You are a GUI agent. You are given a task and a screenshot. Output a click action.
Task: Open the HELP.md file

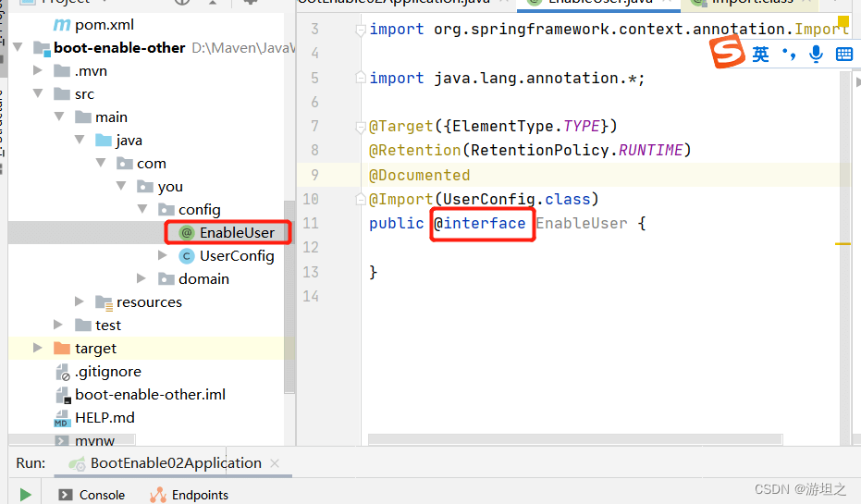tap(105, 418)
